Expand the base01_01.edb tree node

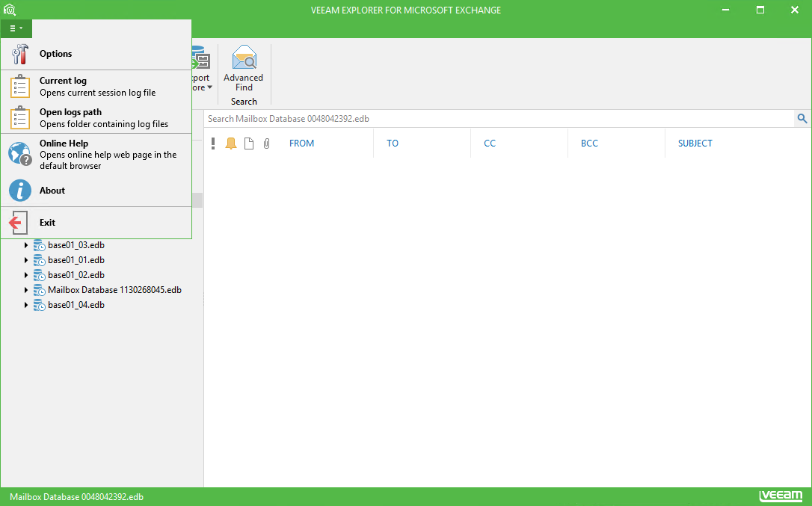(26, 260)
